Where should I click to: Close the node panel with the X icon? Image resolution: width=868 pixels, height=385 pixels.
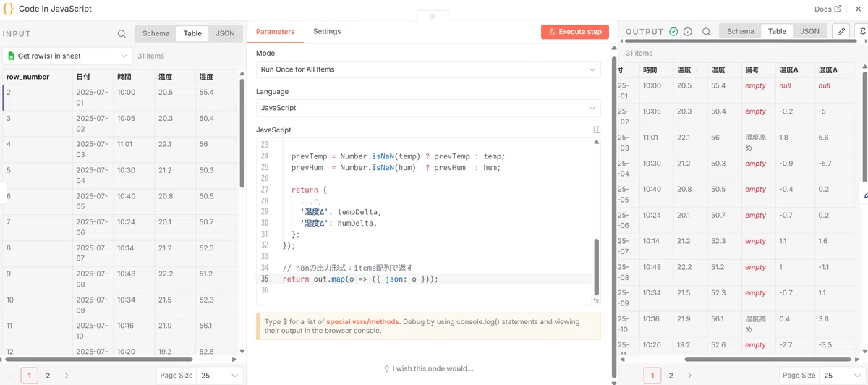pos(857,9)
